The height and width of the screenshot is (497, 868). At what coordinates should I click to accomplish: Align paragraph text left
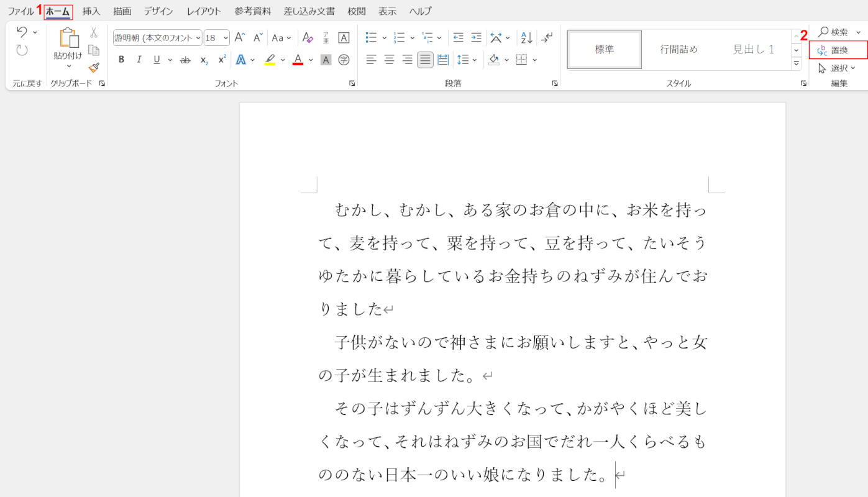(x=371, y=60)
